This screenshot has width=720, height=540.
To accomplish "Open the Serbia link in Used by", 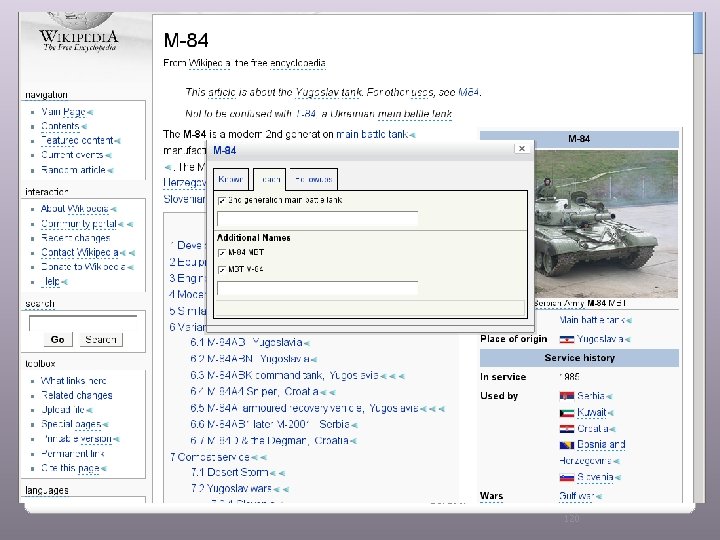I will point(591,396).
